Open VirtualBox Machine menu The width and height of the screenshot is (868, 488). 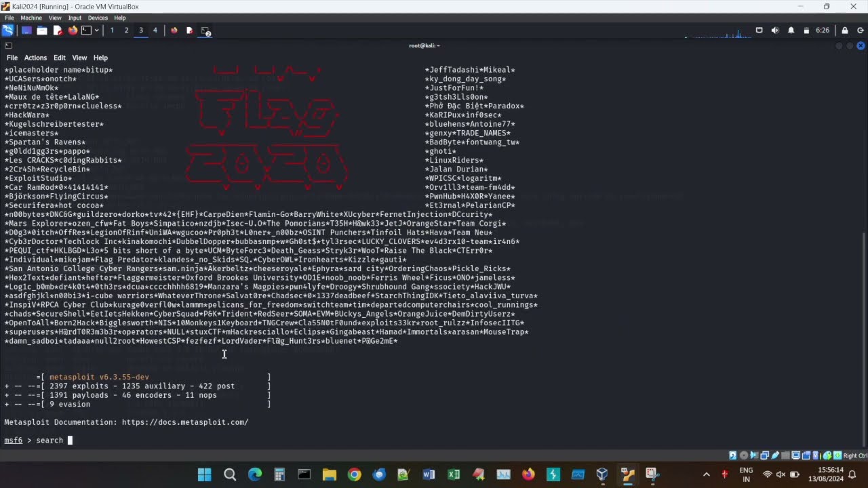(x=31, y=18)
